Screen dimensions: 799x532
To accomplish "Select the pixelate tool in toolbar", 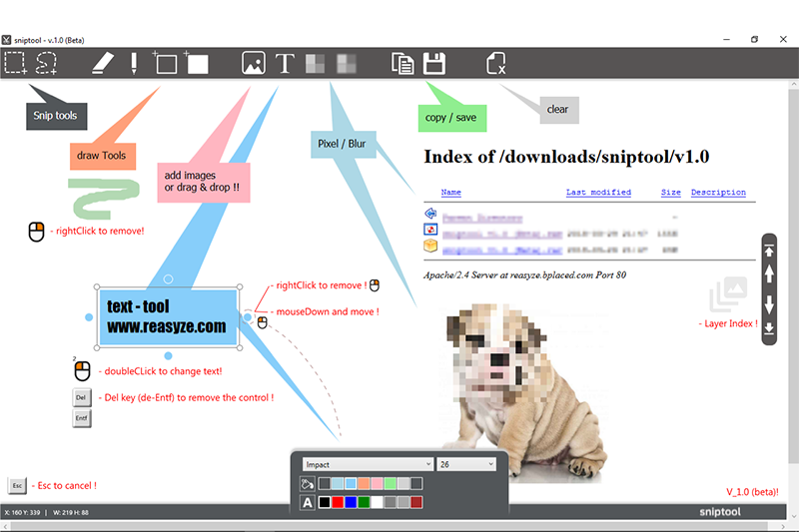I will 315,64.
